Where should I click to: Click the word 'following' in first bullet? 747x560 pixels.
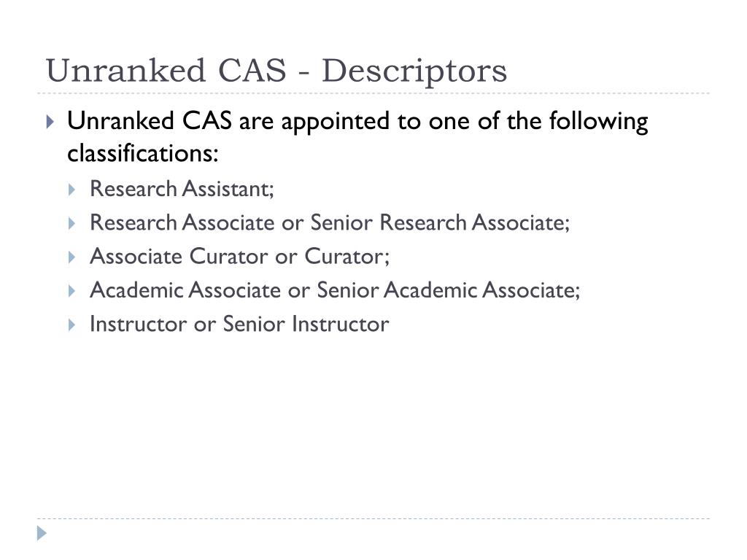598,122
